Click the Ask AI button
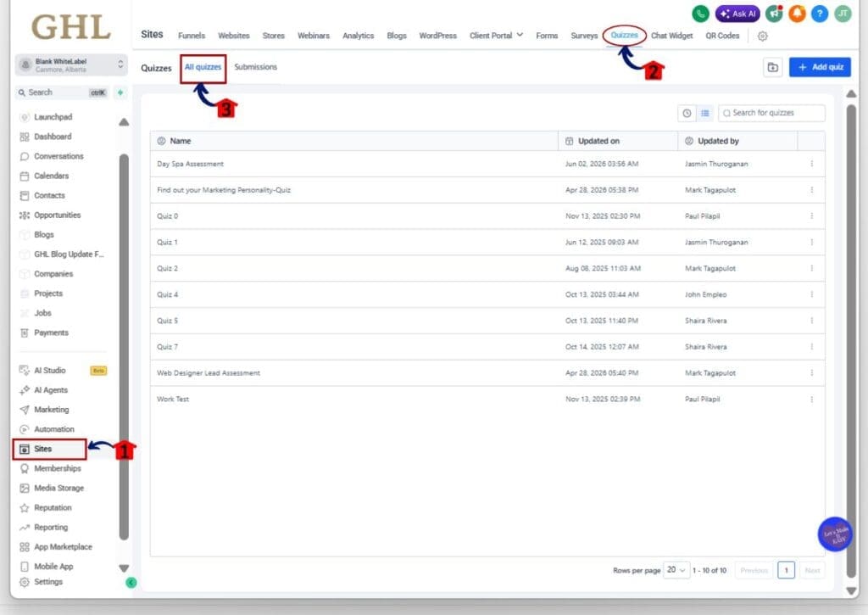The height and width of the screenshot is (615, 868). pyautogui.click(x=737, y=14)
